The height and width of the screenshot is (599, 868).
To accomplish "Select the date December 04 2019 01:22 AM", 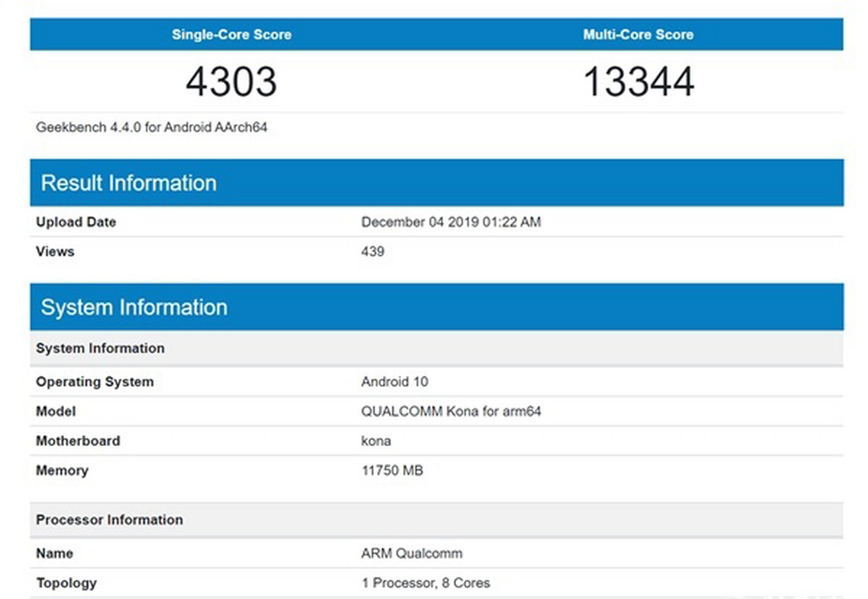I will [451, 222].
